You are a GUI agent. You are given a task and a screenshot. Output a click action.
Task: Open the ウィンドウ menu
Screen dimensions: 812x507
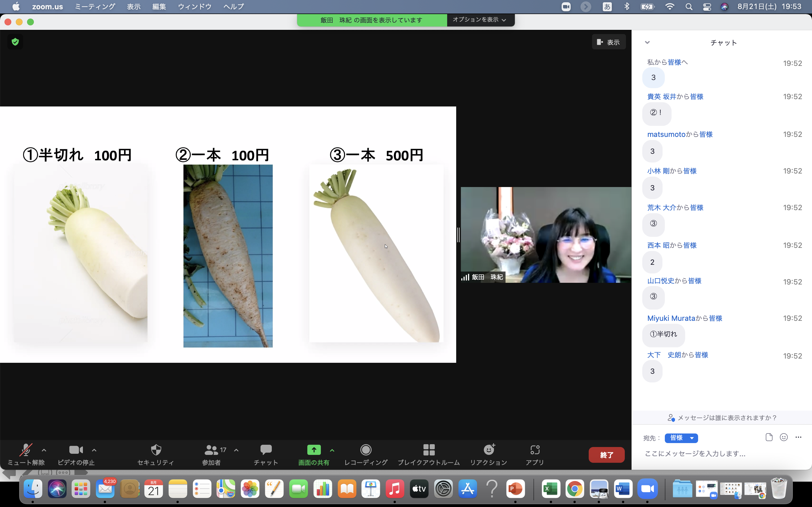(194, 6)
